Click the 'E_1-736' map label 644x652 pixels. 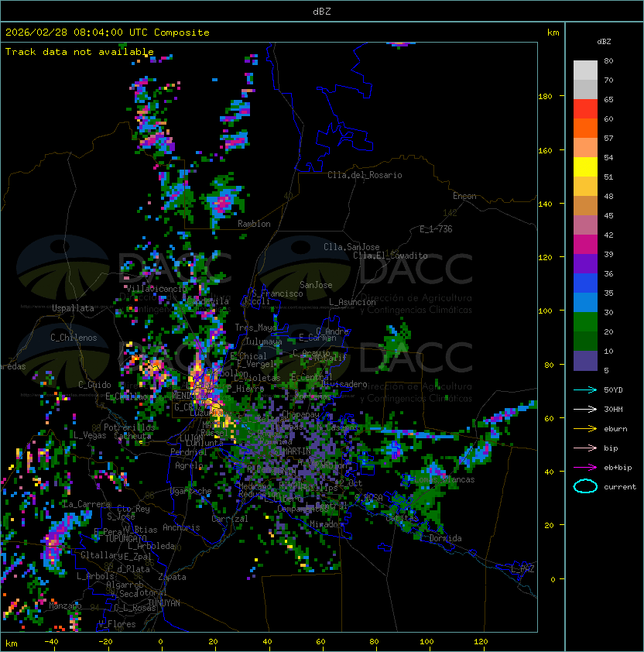(436, 229)
